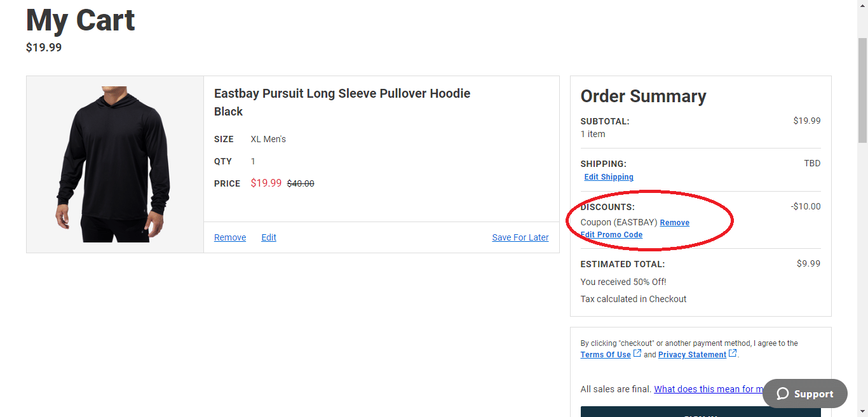Edit the hoodie cart item
Screen dimensions: 868x417
click(269, 237)
